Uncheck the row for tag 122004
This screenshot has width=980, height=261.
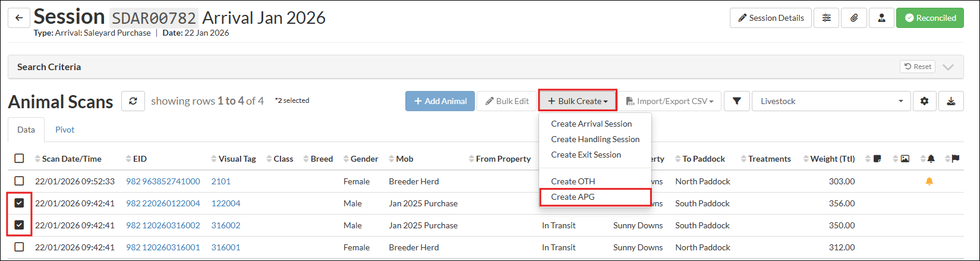click(19, 203)
